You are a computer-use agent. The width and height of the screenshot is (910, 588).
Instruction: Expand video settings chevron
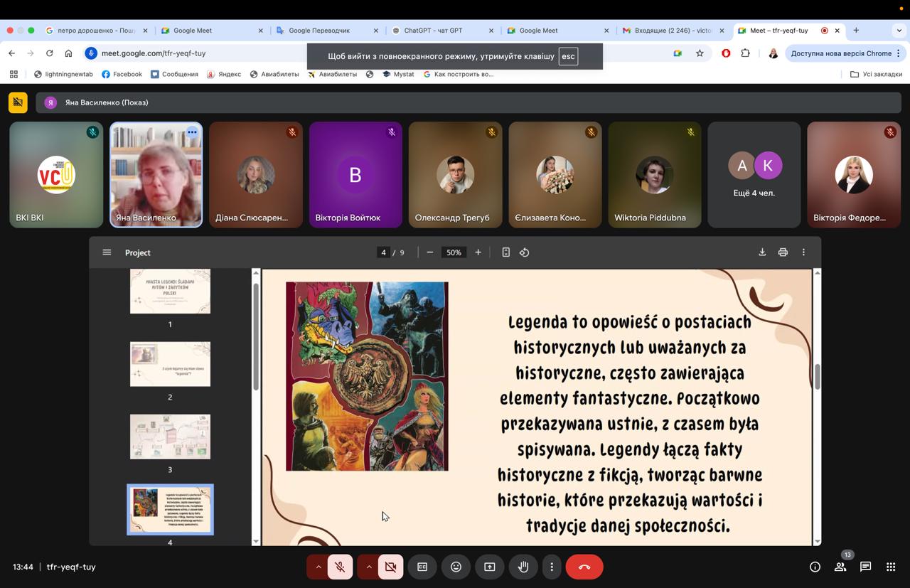tap(368, 567)
